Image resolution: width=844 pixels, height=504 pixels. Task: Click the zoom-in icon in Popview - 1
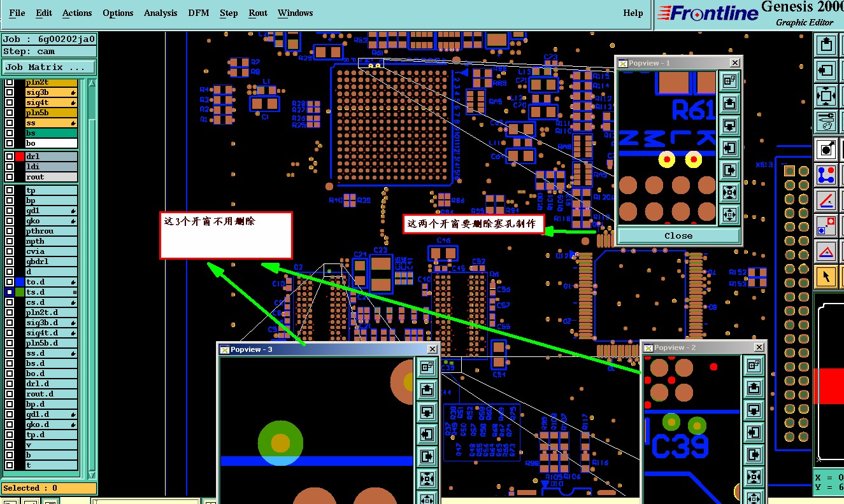[729, 192]
